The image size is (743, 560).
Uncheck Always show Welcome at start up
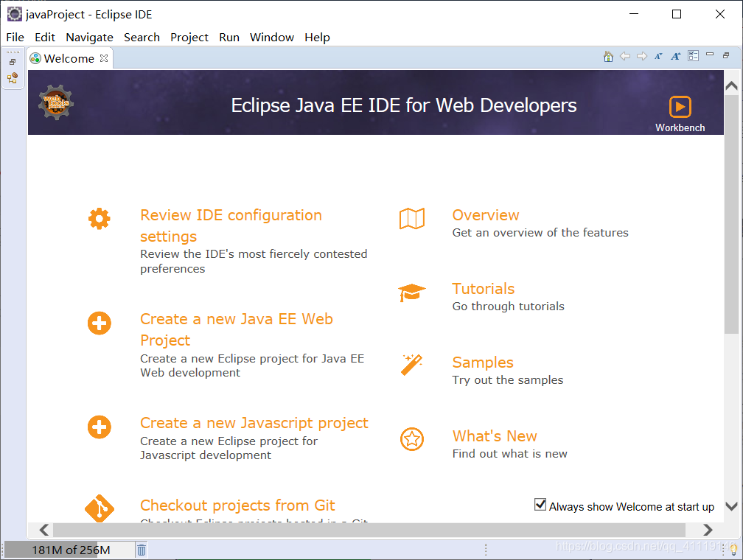click(540, 505)
